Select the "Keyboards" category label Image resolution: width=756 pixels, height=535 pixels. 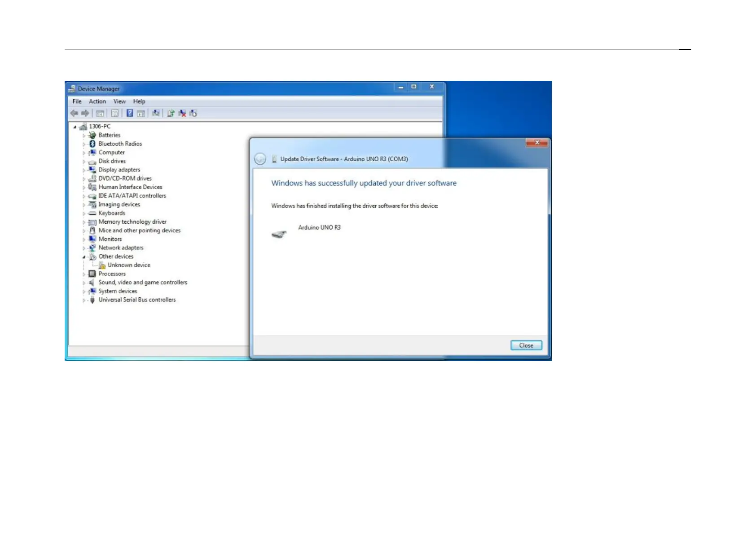[112, 213]
